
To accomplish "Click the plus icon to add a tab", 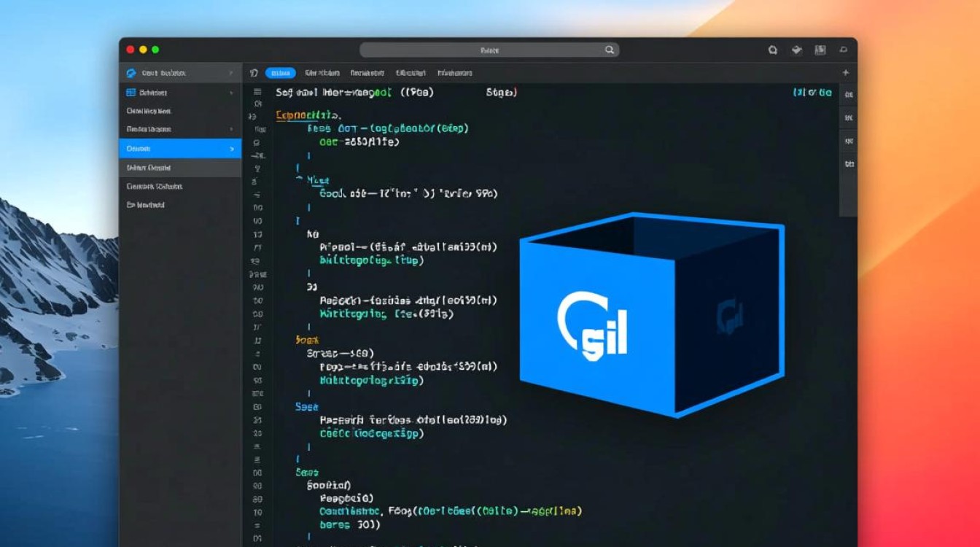I will click(846, 73).
